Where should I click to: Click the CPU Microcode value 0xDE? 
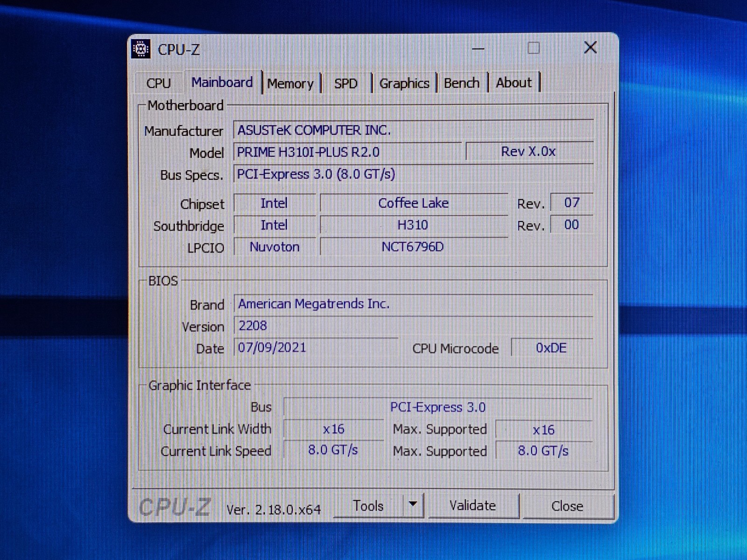click(552, 348)
